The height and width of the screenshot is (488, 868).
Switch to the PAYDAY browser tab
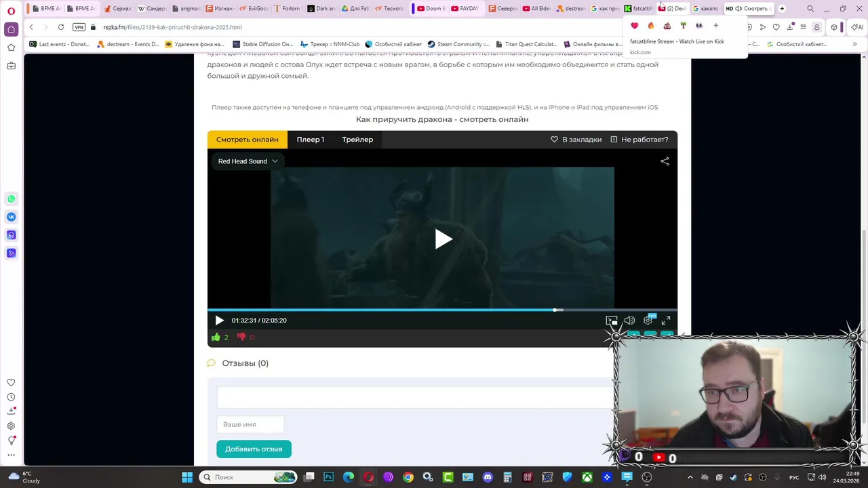coord(465,9)
